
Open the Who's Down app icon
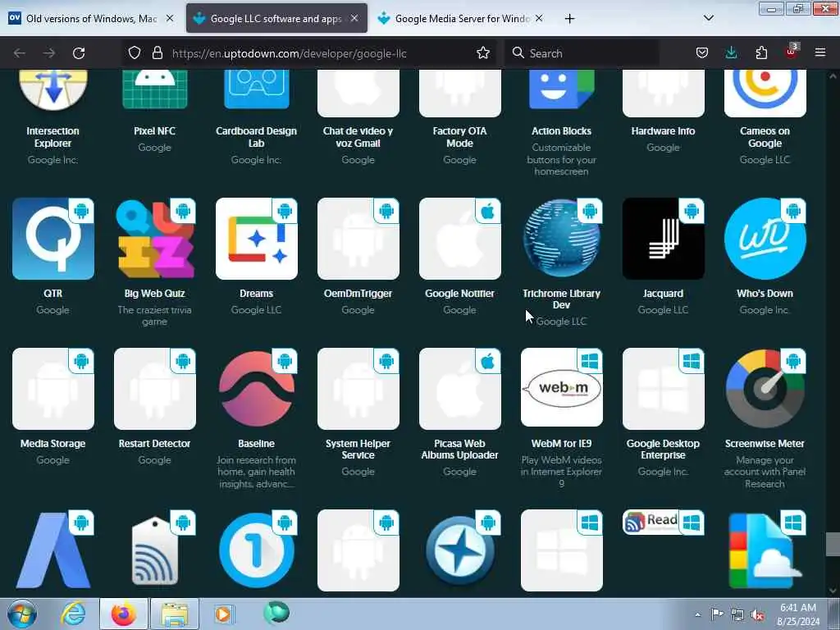[765, 239]
